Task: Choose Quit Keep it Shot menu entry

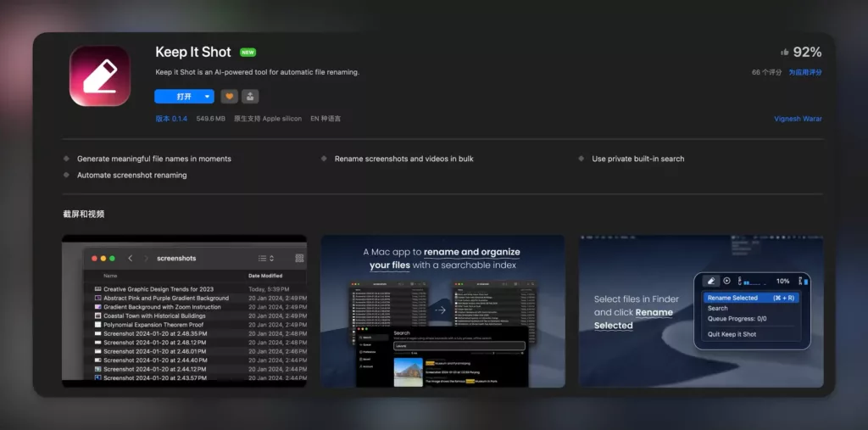Action: click(x=732, y=334)
